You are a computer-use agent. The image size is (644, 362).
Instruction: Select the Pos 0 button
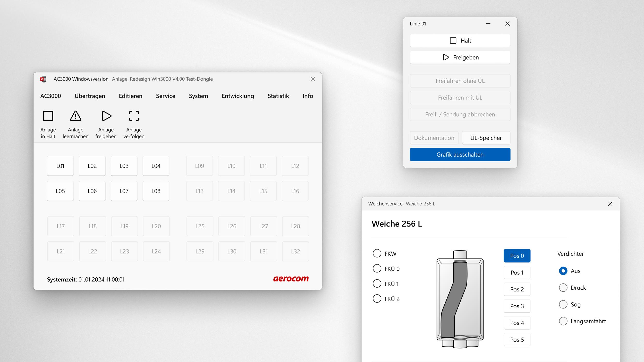click(x=517, y=256)
